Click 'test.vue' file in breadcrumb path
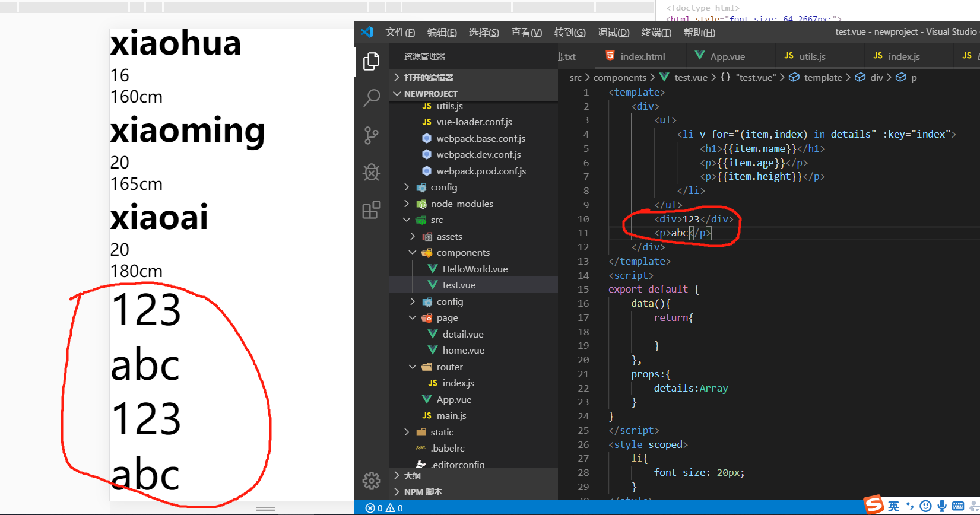 tap(691, 78)
